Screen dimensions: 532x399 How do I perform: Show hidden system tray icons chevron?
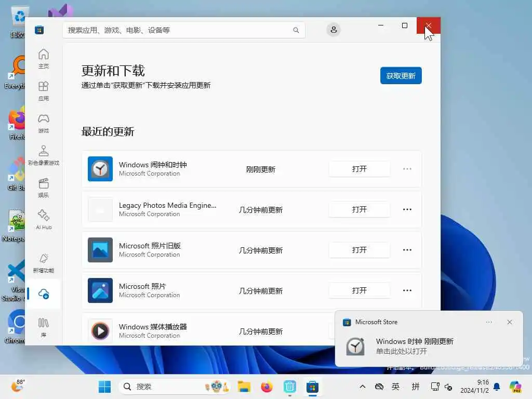(362, 387)
